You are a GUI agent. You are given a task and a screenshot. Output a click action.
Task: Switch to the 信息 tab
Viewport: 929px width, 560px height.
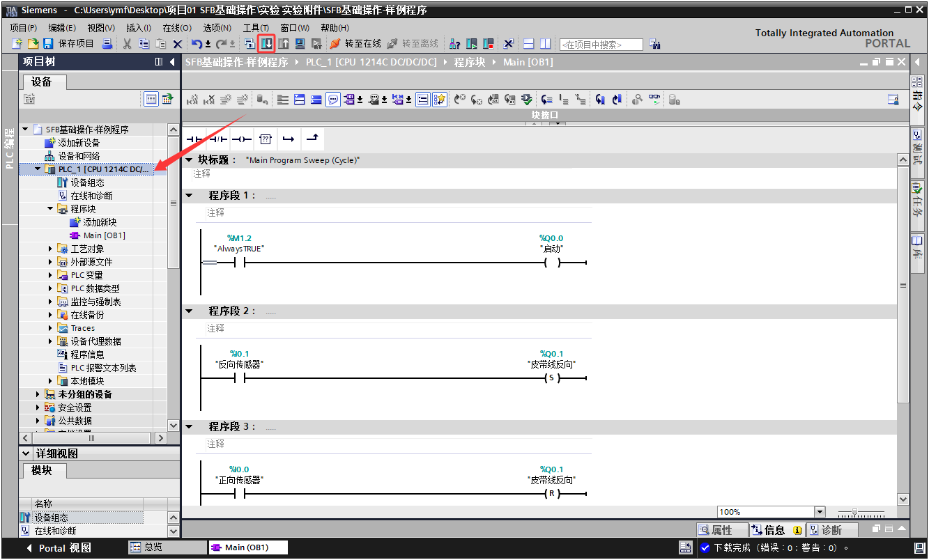click(x=777, y=530)
